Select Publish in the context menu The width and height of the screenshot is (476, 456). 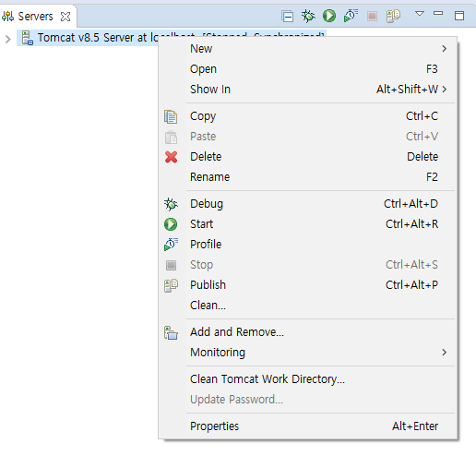(308, 285)
